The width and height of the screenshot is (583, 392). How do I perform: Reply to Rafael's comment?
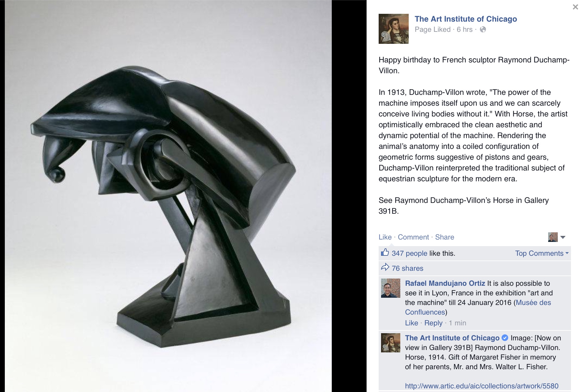[433, 323]
